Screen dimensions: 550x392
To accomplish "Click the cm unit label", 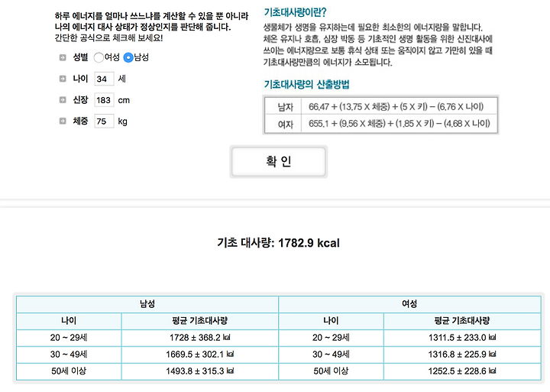I will 124,100.
